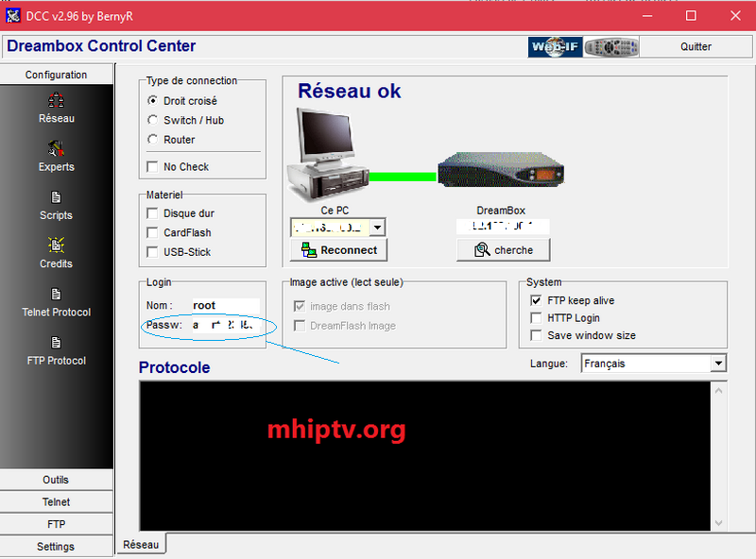Viewport: 756px width, 559px height.
Task: Enable HTTP Login checkbox
Action: [x=536, y=318]
